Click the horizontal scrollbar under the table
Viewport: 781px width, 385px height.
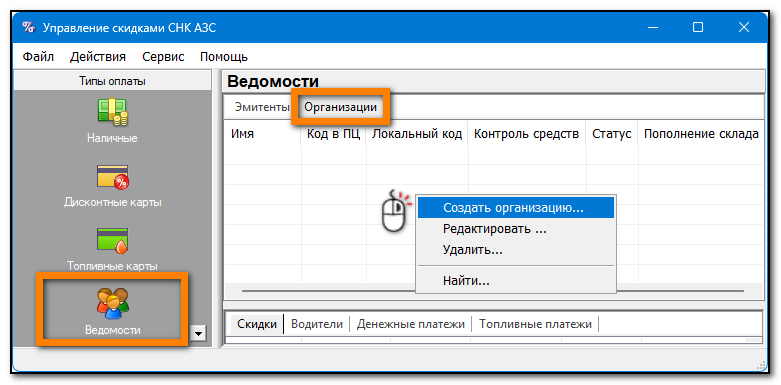point(493,291)
